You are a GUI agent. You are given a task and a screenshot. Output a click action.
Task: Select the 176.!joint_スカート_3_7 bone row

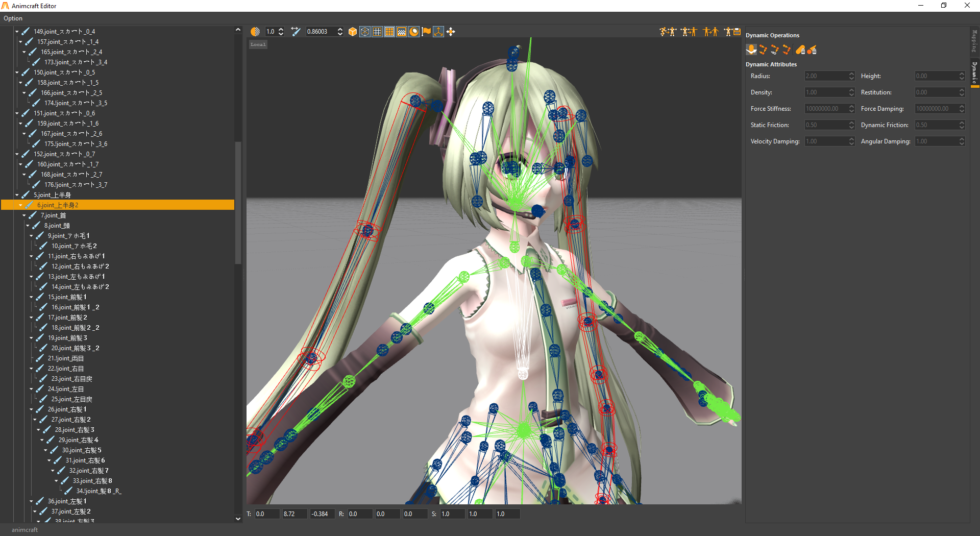click(76, 185)
